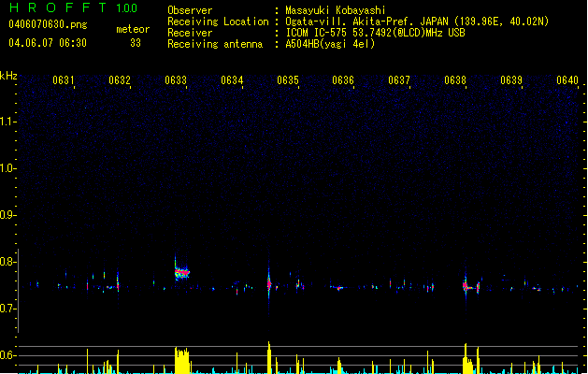Click the meteor count 33
588x374 pixels.
tap(136, 43)
